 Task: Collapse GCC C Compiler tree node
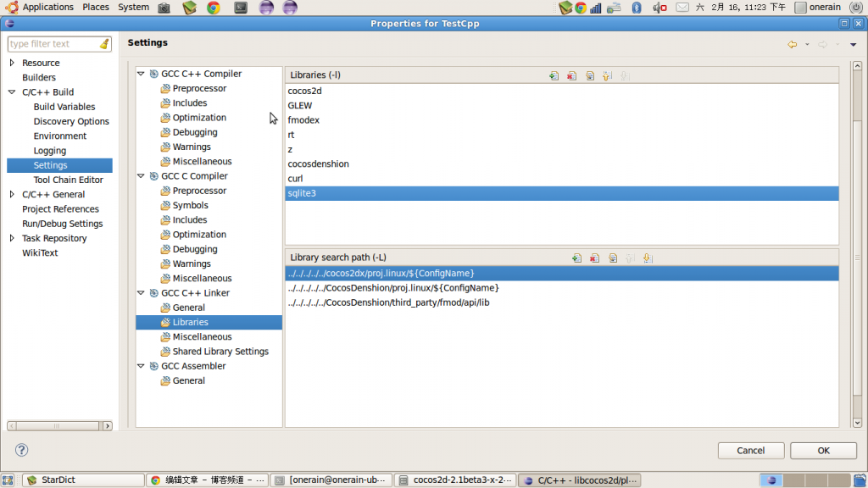pyautogui.click(x=141, y=176)
